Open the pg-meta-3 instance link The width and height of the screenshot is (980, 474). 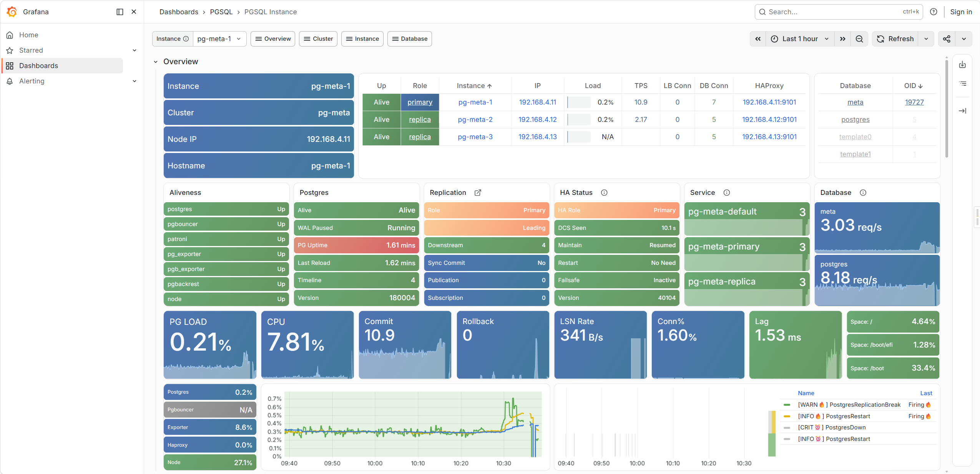click(475, 137)
